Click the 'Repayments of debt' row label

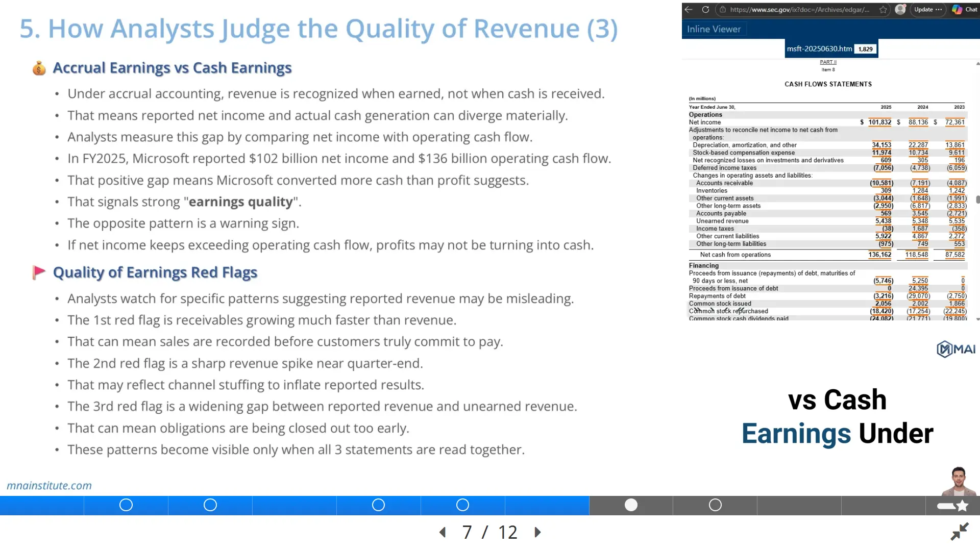(717, 296)
